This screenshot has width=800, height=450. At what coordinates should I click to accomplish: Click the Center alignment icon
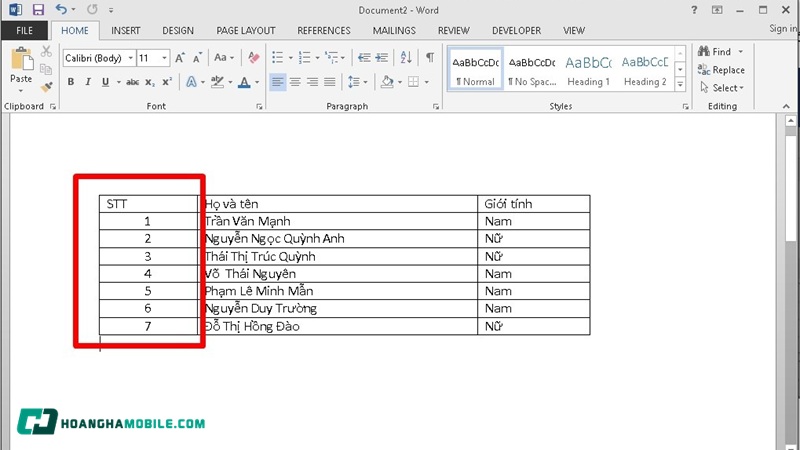[296, 82]
